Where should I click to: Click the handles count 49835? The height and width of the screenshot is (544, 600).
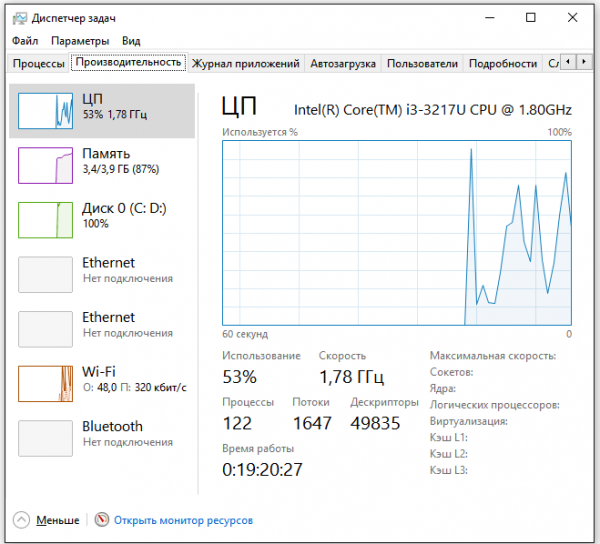(375, 423)
